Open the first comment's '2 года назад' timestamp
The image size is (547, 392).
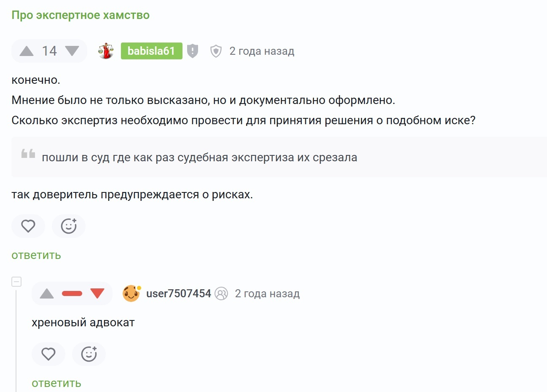(262, 51)
